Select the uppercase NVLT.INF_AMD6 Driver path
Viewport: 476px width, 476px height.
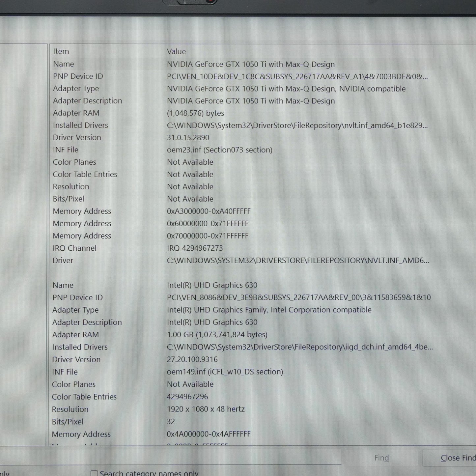pyautogui.click(x=298, y=261)
